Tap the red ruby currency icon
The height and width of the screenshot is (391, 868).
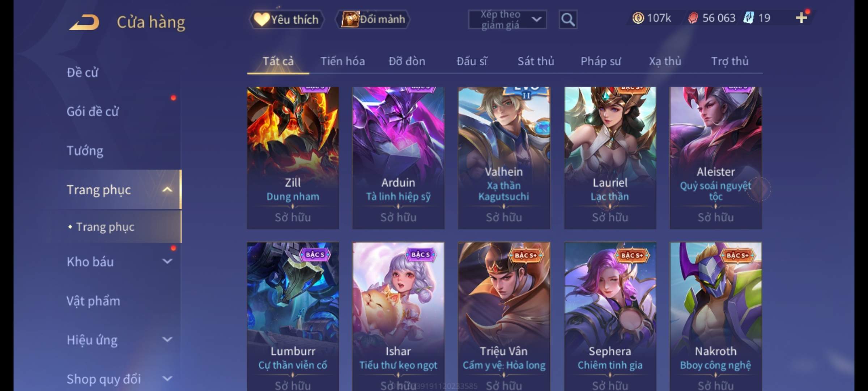click(x=693, y=18)
